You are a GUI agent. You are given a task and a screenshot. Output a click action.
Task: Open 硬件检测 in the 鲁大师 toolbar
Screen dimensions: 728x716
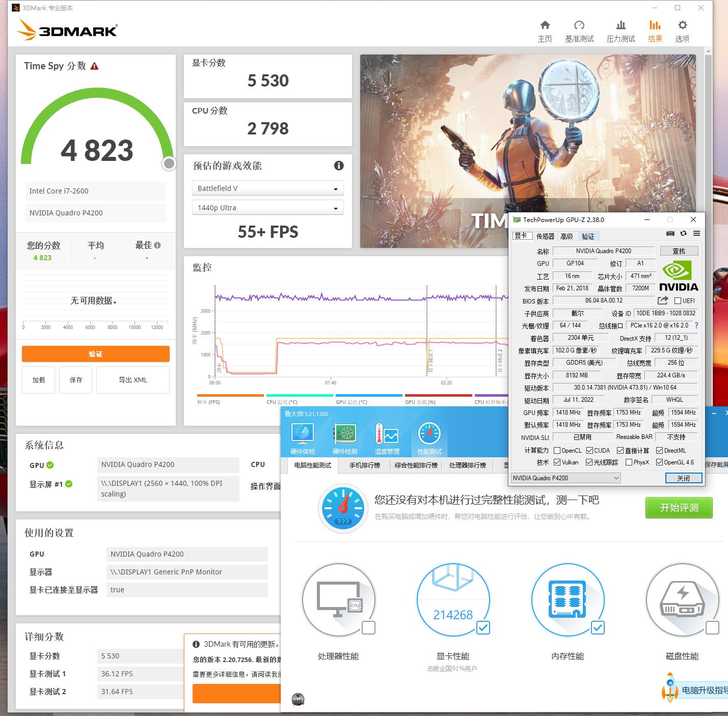345,438
